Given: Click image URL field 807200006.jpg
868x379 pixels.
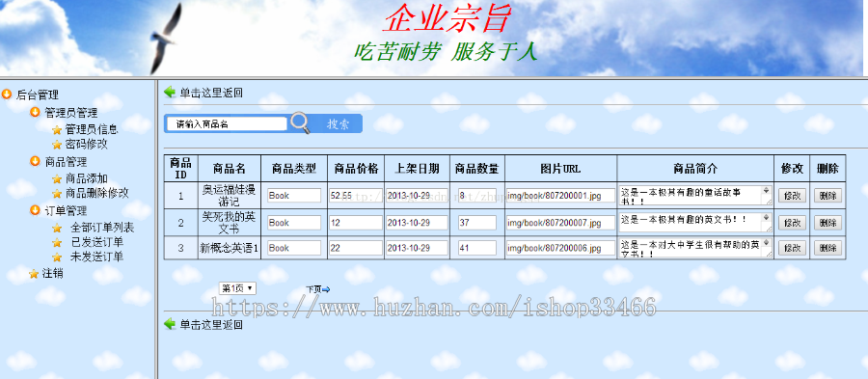Looking at the screenshot, I should [x=560, y=248].
